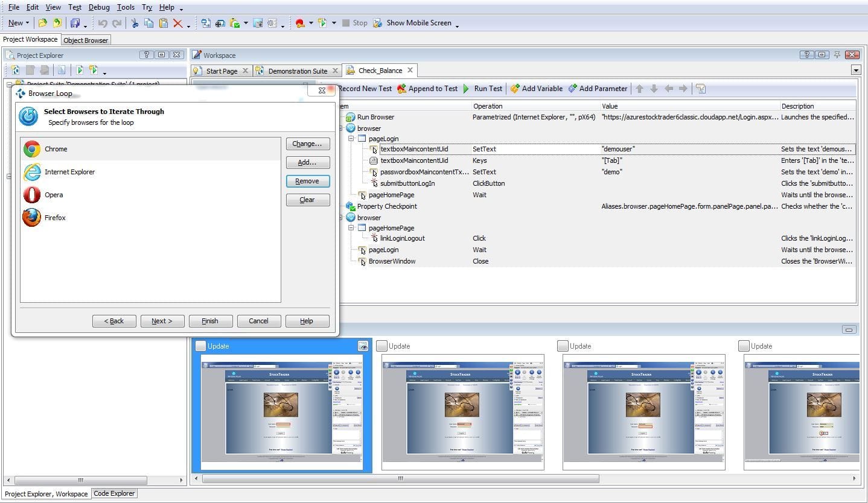Click the Paste clipboard icon
This screenshot has width=868, height=503.
[163, 23]
